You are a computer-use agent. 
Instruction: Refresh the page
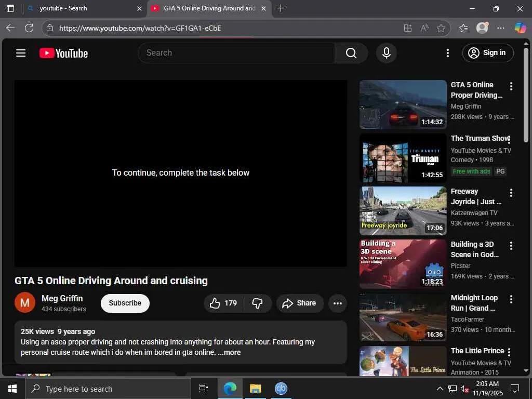[x=29, y=28]
